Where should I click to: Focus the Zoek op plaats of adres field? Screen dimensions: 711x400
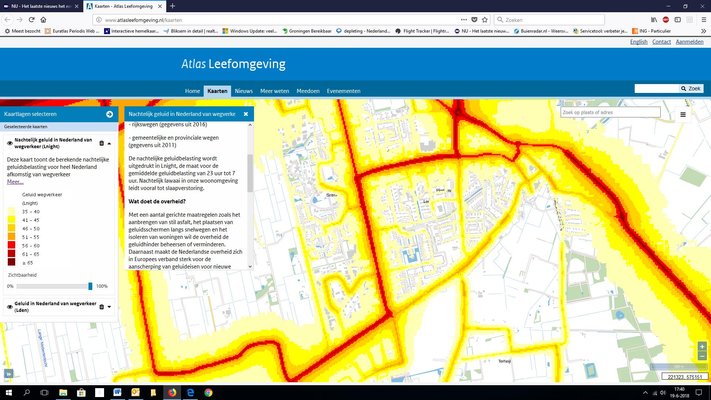click(x=610, y=112)
